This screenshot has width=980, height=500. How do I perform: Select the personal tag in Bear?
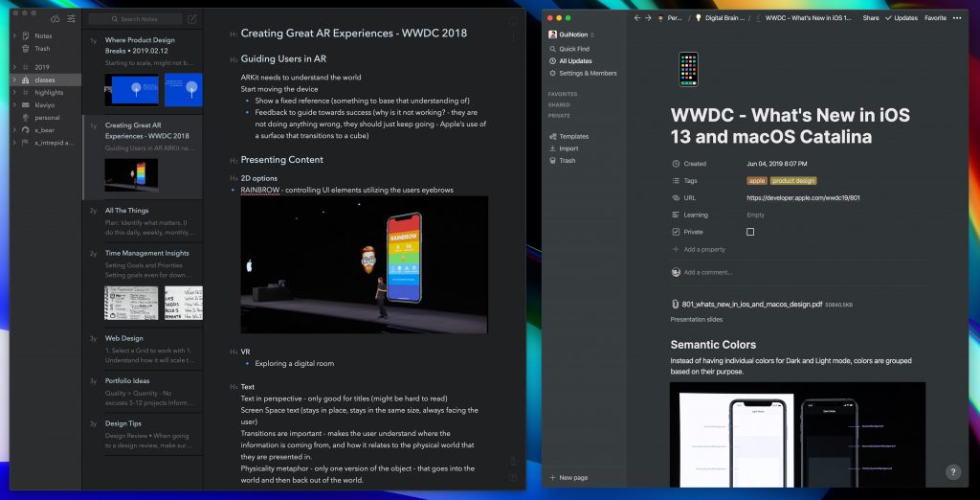coord(48,118)
